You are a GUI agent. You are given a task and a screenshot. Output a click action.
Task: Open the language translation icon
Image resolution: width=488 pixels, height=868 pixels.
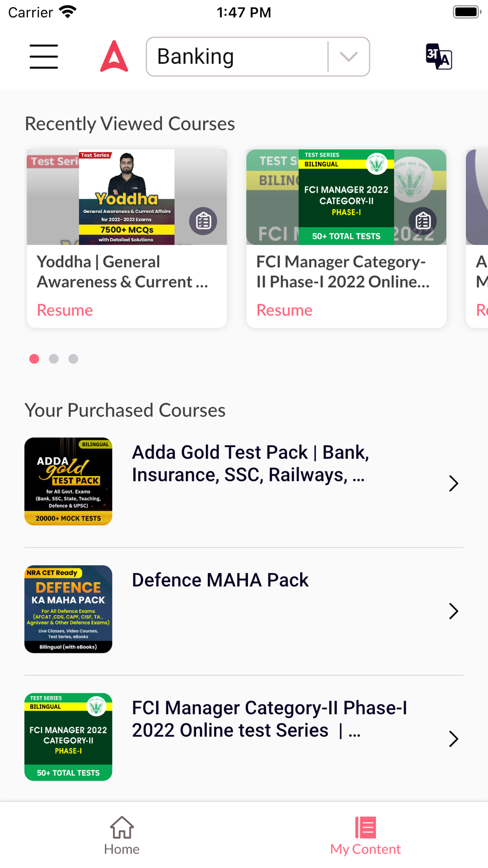[x=439, y=57]
